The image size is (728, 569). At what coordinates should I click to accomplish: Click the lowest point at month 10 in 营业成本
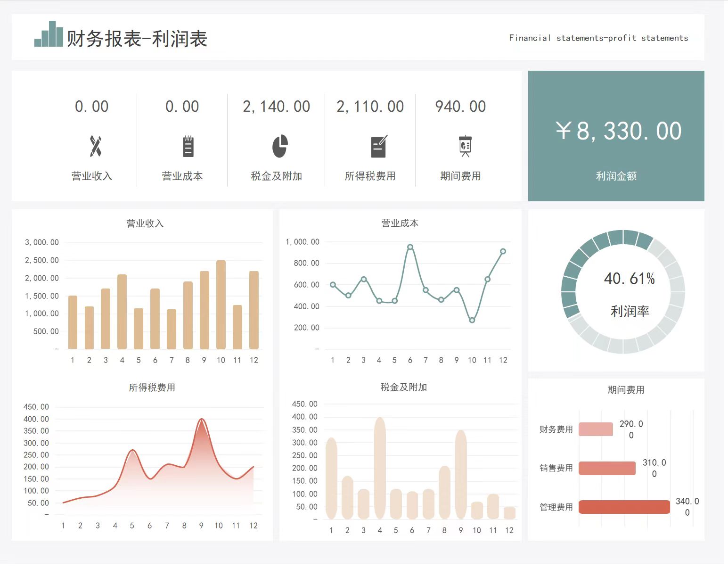pos(472,320)
